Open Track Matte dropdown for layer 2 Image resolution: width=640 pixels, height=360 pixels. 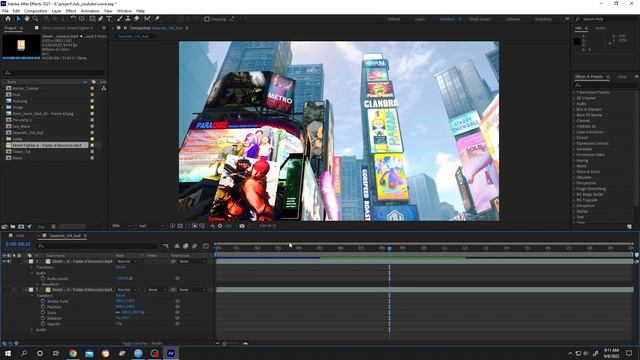click(x=157, y=289)
